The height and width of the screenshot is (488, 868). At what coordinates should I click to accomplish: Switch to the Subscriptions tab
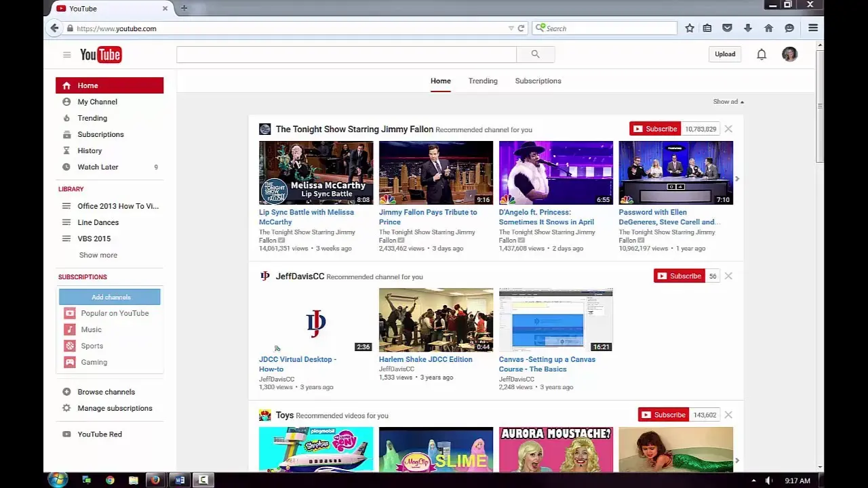tap(538, 81)
